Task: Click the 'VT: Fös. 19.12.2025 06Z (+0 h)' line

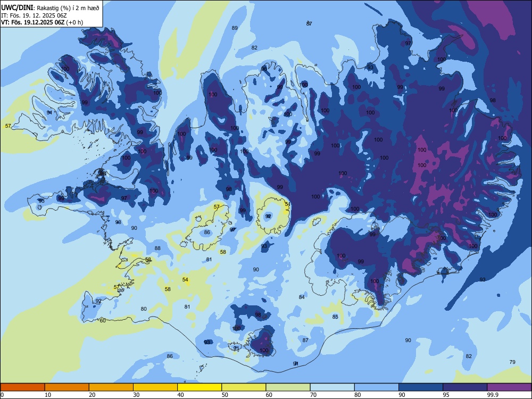Action: click(41, 22)
